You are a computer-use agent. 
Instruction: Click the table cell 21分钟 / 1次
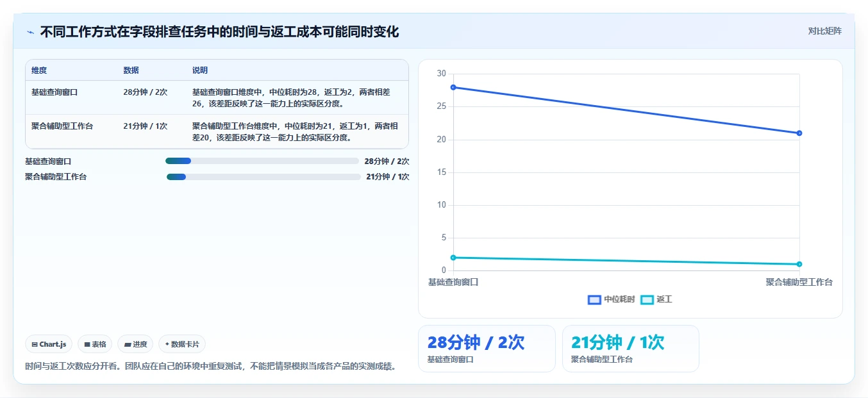(x=145, y=126)
